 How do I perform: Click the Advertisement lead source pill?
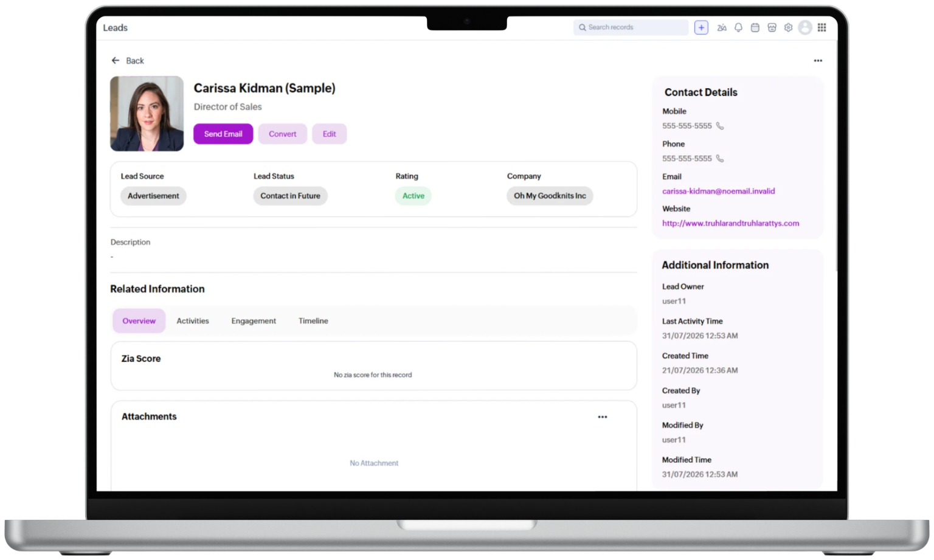[x=153, y=196]
